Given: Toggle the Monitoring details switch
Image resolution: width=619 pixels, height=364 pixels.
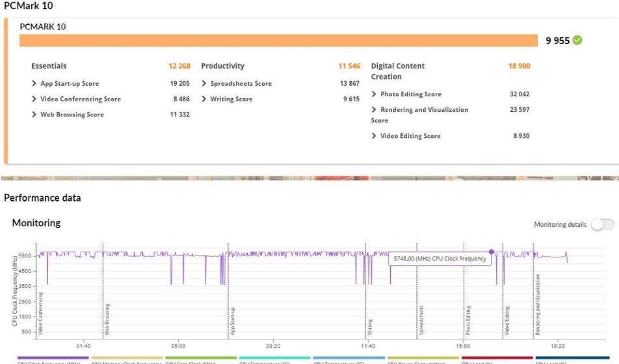Looking at the screenshot, I should tap(602, 224).
